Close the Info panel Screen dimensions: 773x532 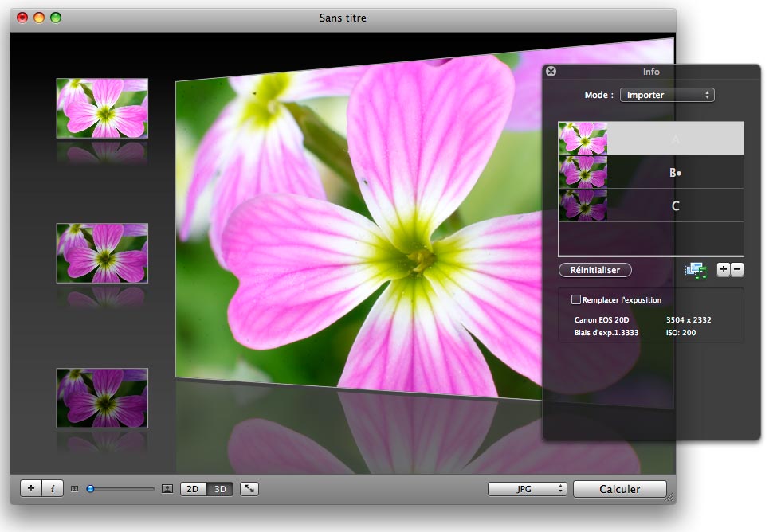pyautogui.click(x=551, y=72)
